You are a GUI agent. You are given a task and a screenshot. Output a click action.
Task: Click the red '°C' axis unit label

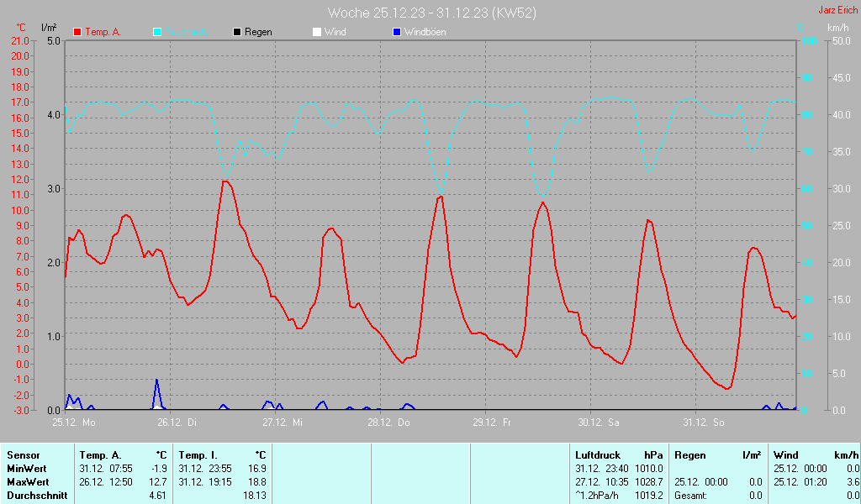pos(21,28)
